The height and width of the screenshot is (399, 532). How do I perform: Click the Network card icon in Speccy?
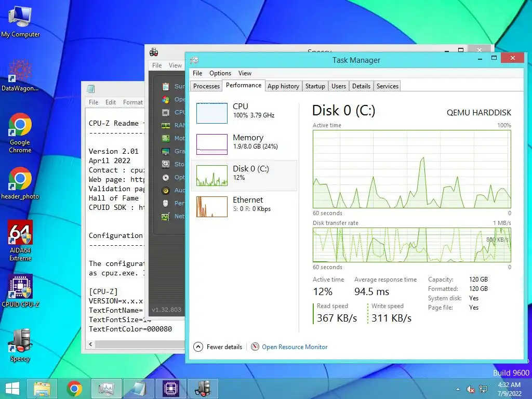(x=166, y=217)
